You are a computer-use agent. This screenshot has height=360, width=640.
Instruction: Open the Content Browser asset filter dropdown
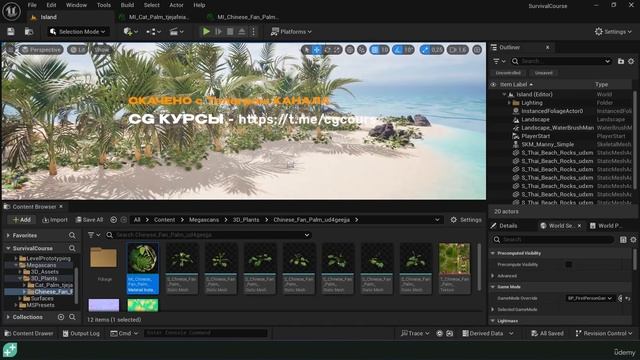[94, 235]
